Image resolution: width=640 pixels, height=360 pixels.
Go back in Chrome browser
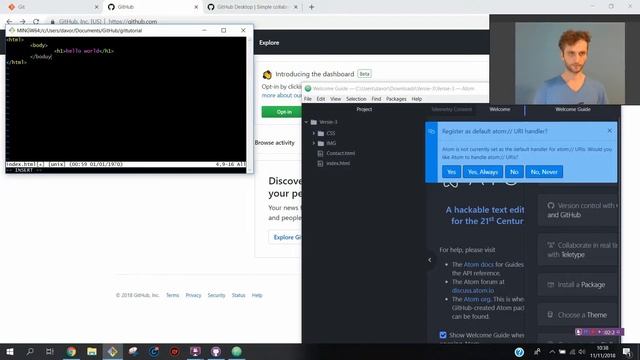[x=9, y=22]
